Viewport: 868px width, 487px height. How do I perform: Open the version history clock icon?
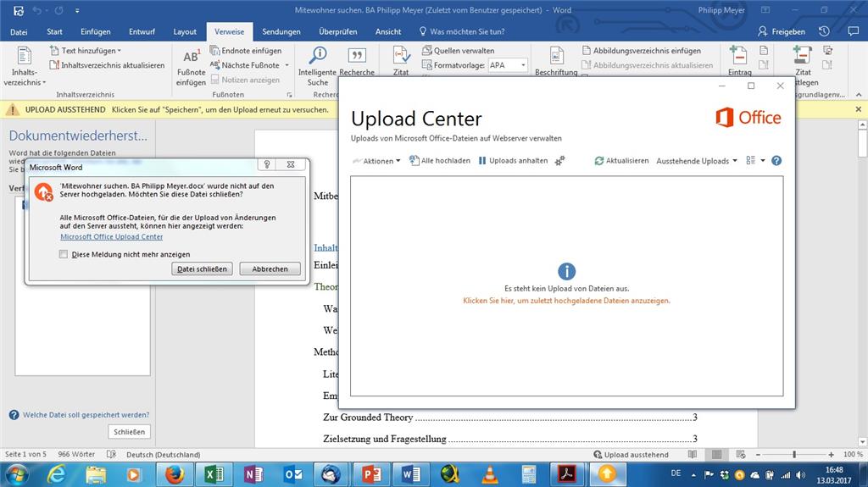(x=824, y=31)
